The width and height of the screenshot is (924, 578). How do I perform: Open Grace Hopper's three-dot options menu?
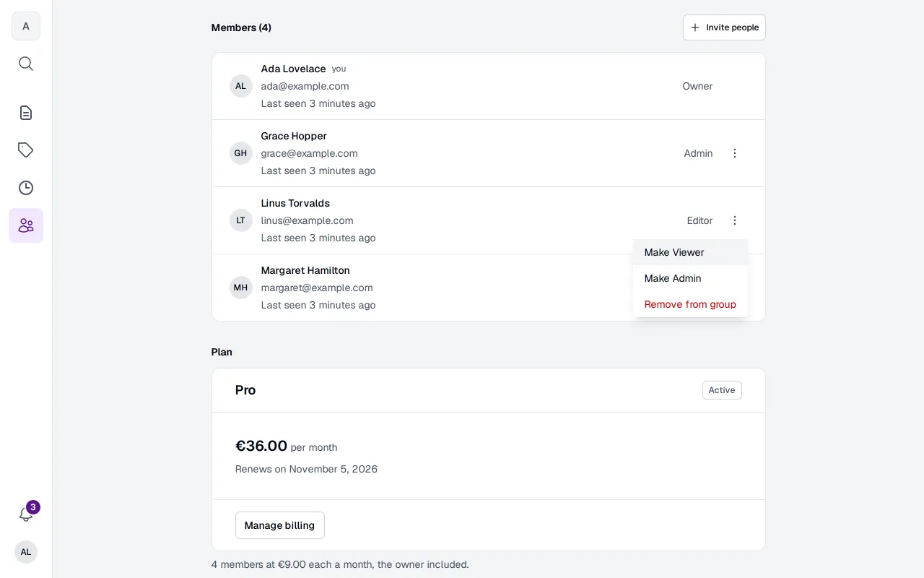pyautogui.click(x=735, y=153)
